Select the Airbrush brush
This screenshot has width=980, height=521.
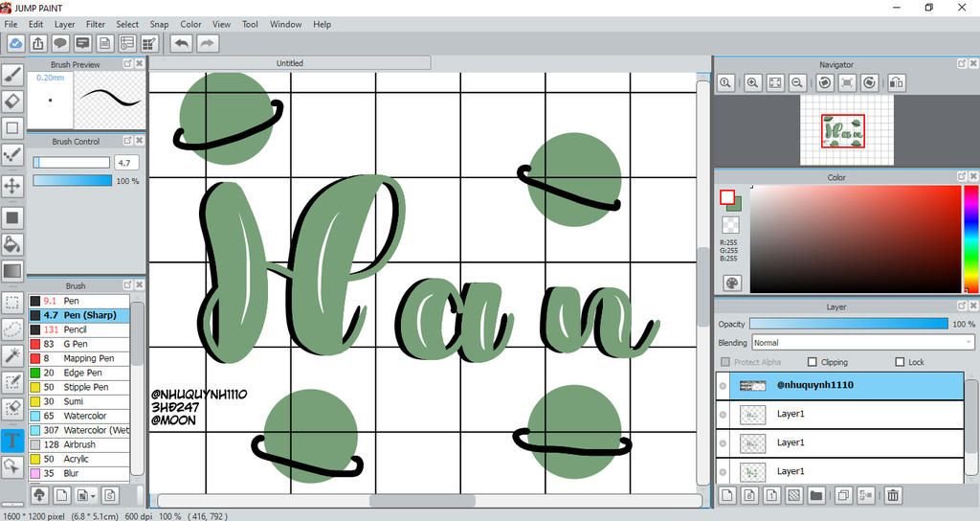coord(78,444)
